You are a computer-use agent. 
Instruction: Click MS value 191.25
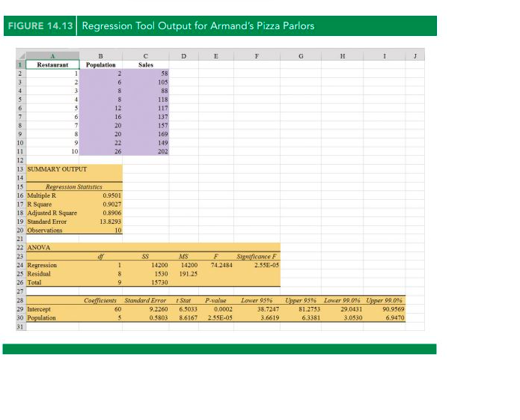(x=189, y=274)
